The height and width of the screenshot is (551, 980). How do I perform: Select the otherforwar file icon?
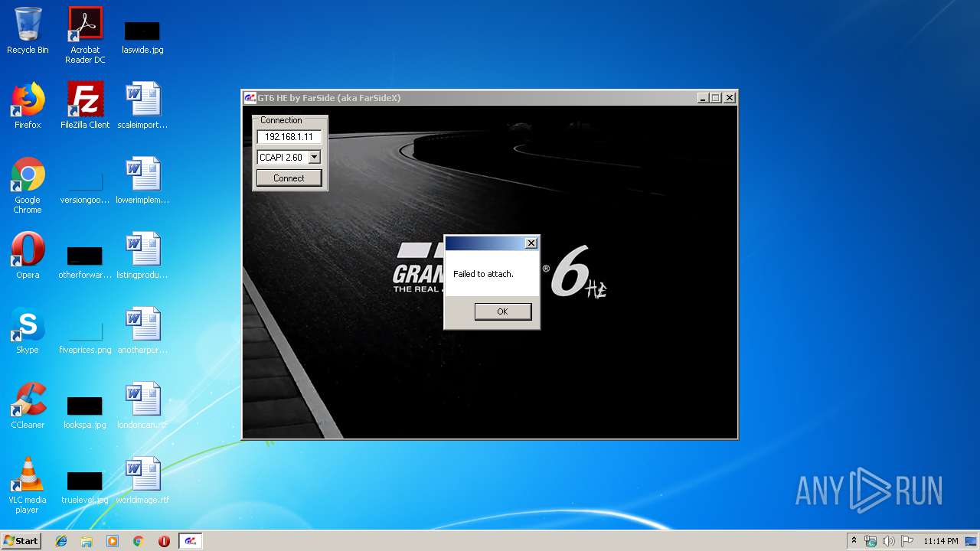click(85, 262)
